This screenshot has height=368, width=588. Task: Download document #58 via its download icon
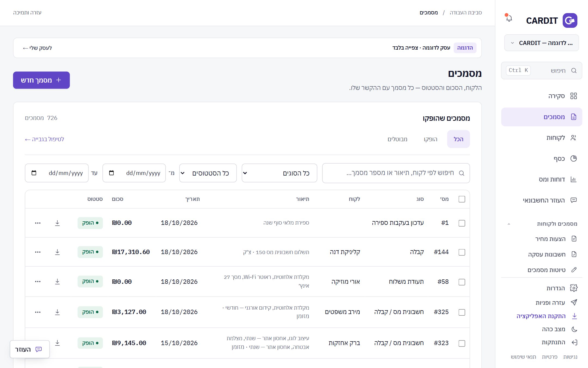point(57,282)
